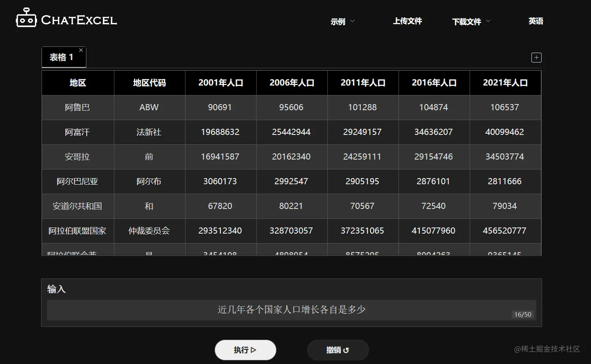Click the 阿尔巴尼亚 region cell

point(78,181)
